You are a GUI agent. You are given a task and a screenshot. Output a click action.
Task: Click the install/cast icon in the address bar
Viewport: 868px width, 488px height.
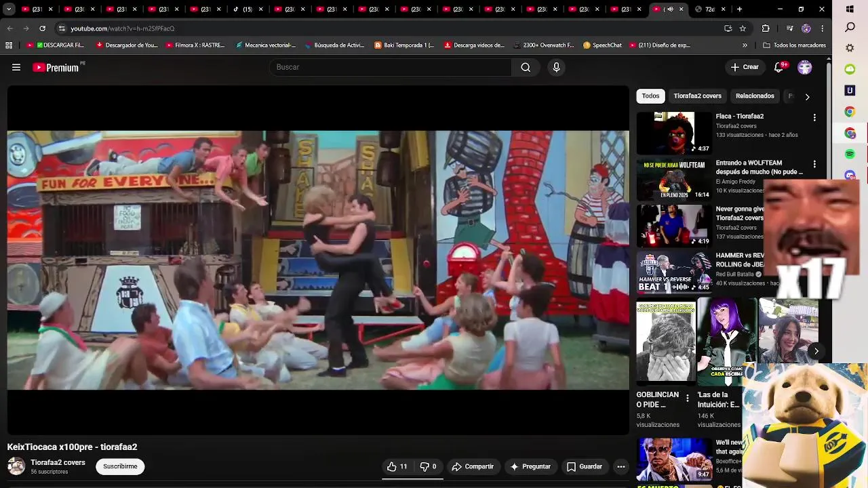[x=728, y=28]
